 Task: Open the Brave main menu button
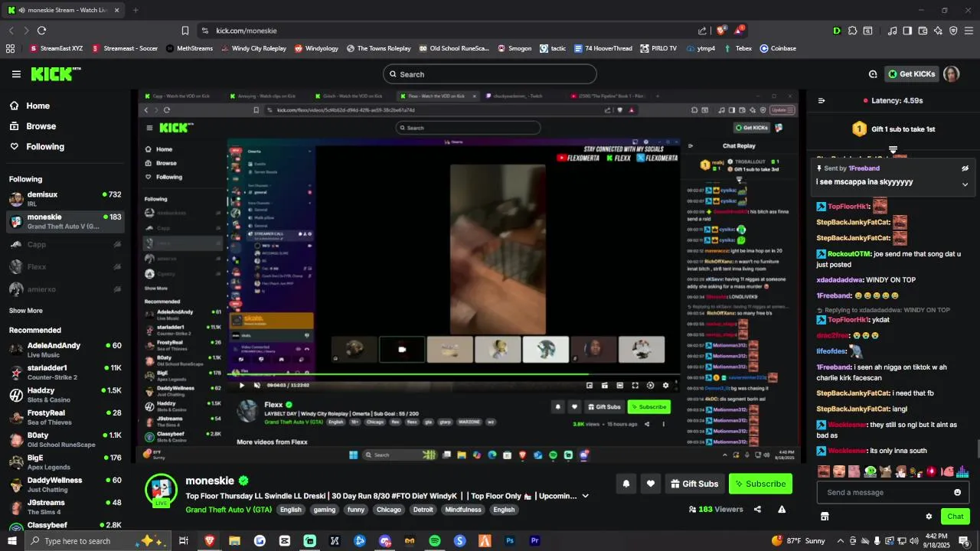point(969,31)
